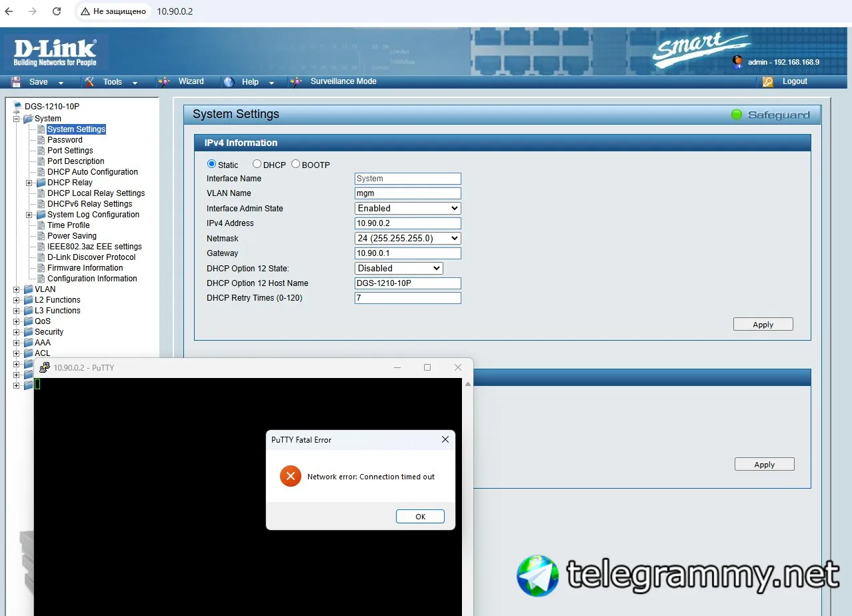Collapse the System tree node
The height and width of the screenshot is (616, 852).
[x=17, y=119]
